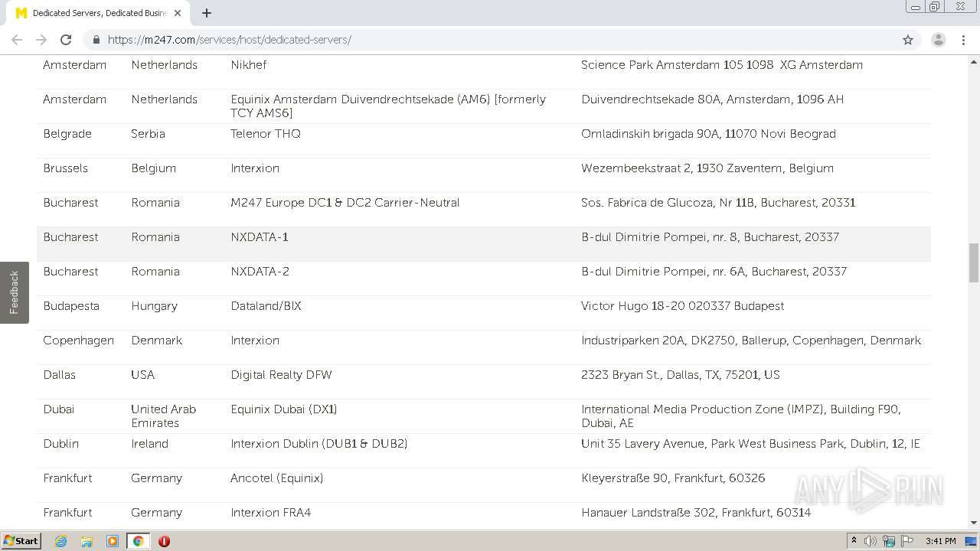This screenshot has width=980, height=551.
Task: Click the USA country cell
Action: pyautogui.click(x=142, y=375)
